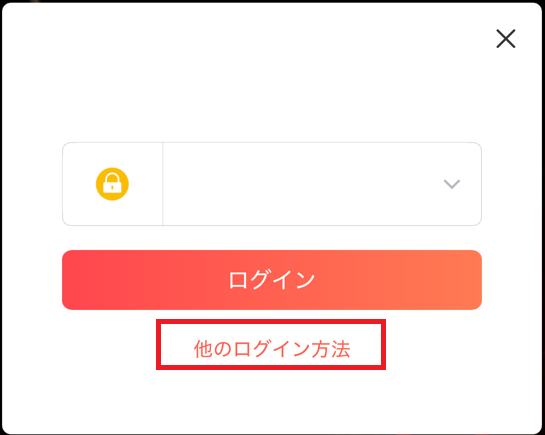Select the lock icon in the login field
The height and width of the screenshot is (435, 545).
point(112,184)
